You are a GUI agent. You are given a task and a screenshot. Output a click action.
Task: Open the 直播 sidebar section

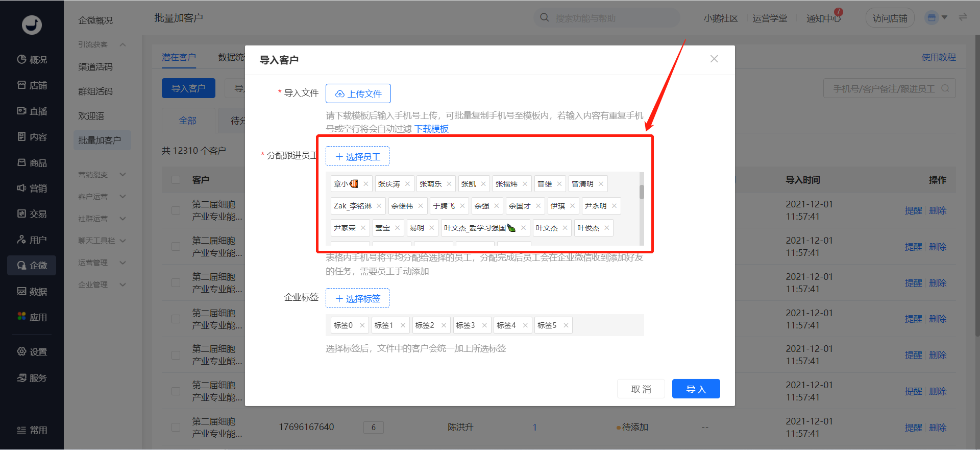point(32,111)
